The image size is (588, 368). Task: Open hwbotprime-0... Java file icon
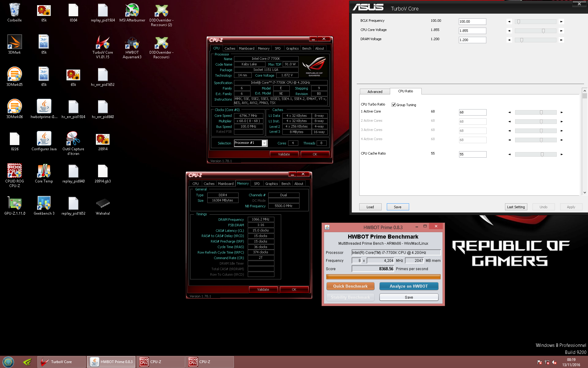point(44,109)
